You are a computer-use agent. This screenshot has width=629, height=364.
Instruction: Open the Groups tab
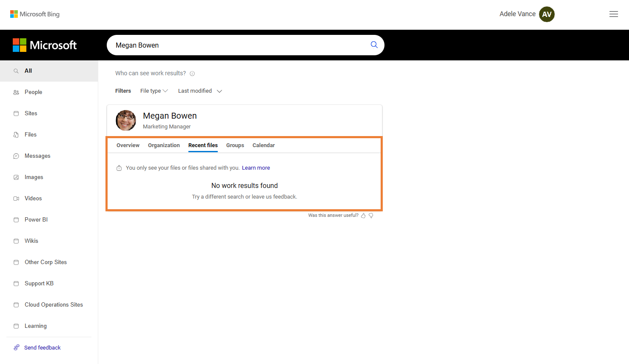click(235, 145)
